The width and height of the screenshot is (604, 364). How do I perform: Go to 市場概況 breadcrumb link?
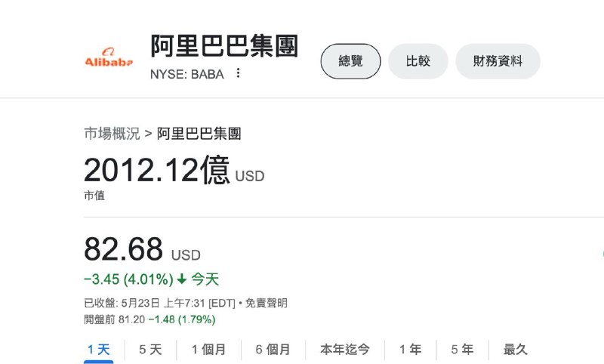click(112, 134)
